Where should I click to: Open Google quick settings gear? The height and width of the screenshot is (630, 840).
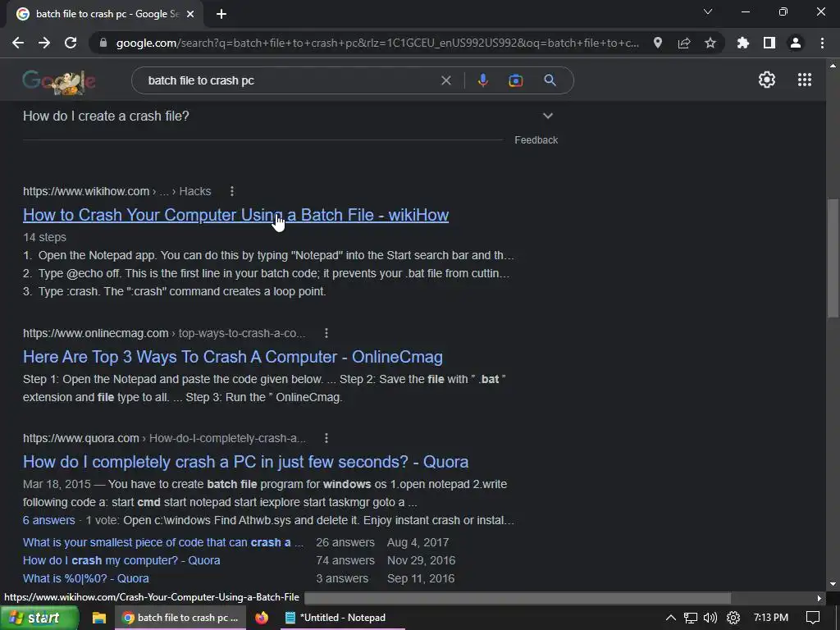767,80
